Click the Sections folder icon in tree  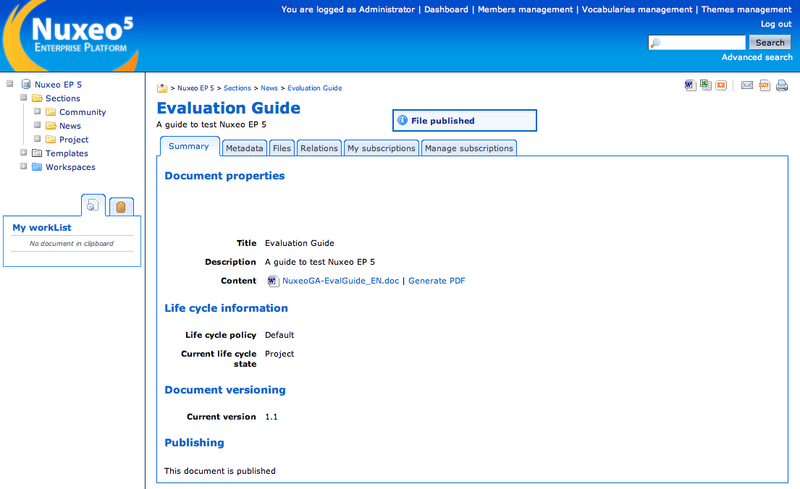37,98
